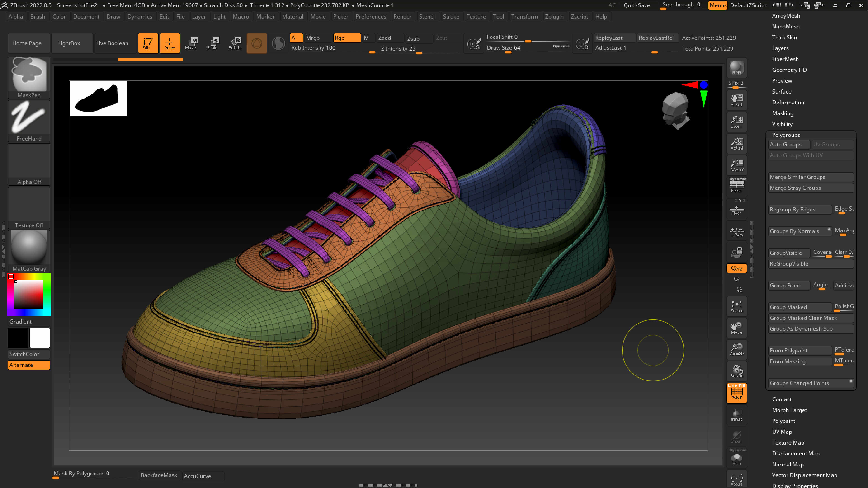Expand the Surface subpalette
The width and height of the screenshot is (868, 488).
click(782, 91)
